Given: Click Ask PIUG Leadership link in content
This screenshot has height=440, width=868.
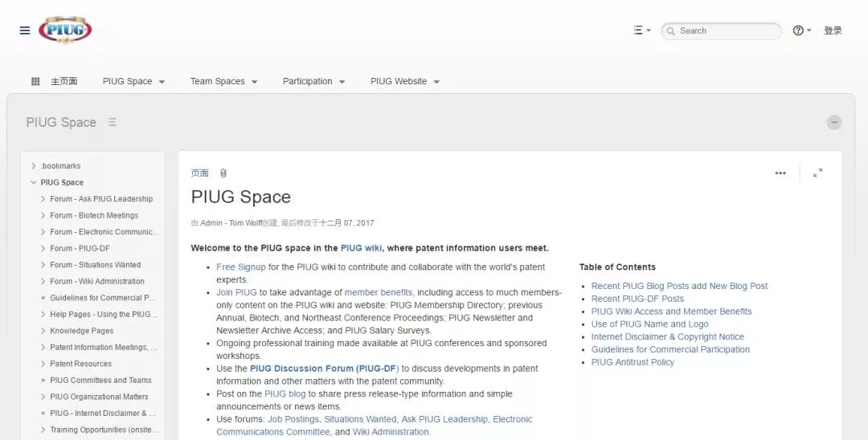Looking at the screenshot, I should (x=445, y=420).
